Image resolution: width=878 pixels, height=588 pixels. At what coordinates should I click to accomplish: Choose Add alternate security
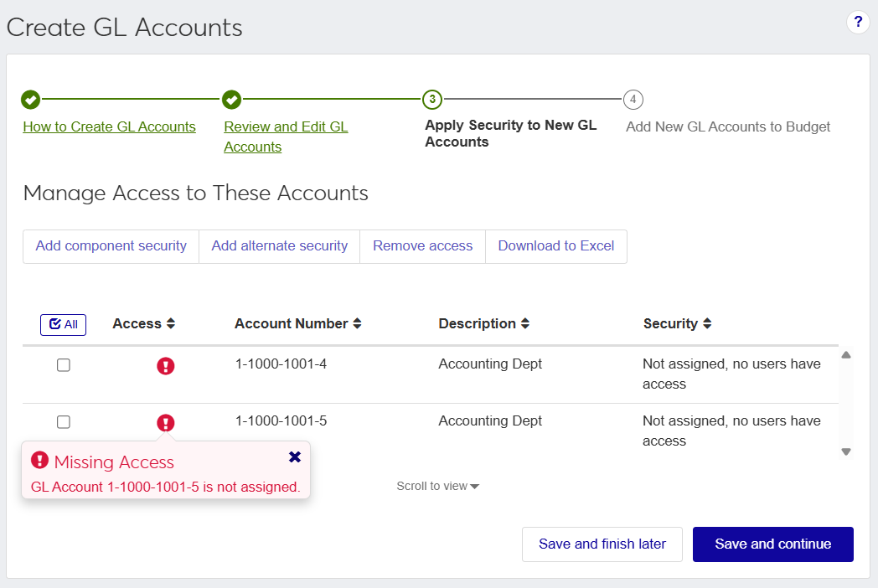(x=279, y=246)
